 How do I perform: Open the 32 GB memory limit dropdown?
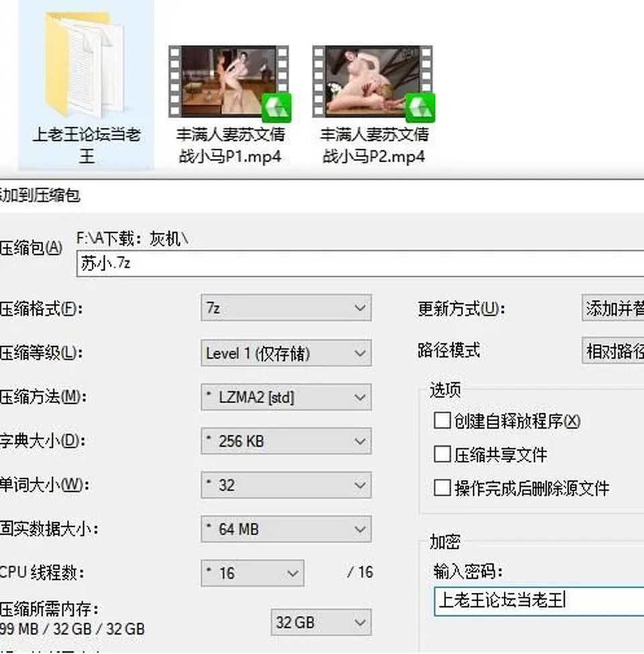click(x=321, y=622)
